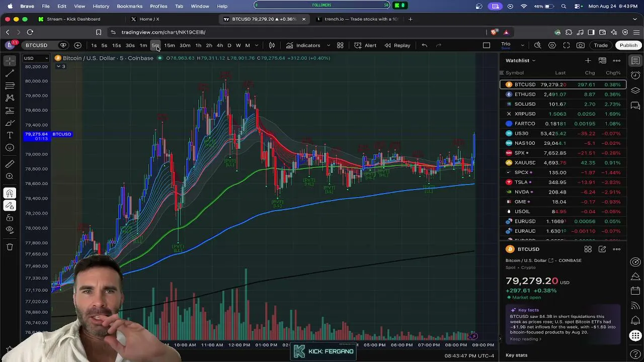The height and width of the screenshot is (362, 644).
Task: Open the USD currency dropdown
Action: [x=36, y=58]
